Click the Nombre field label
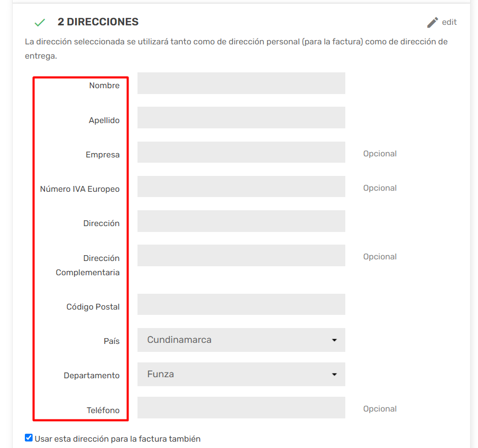The height and width of the screenshot is (448, 478). (x=104, y=86)
